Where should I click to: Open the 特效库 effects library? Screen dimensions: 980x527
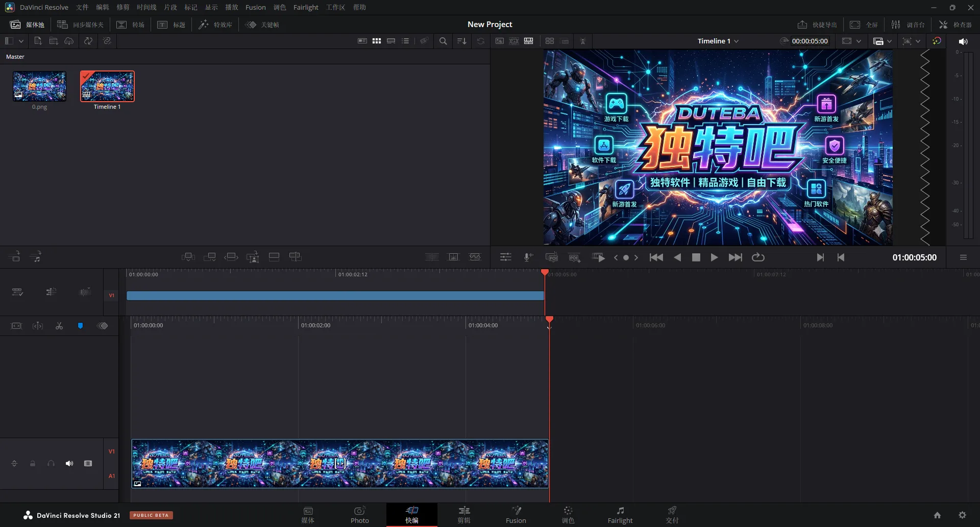point(215,25)
